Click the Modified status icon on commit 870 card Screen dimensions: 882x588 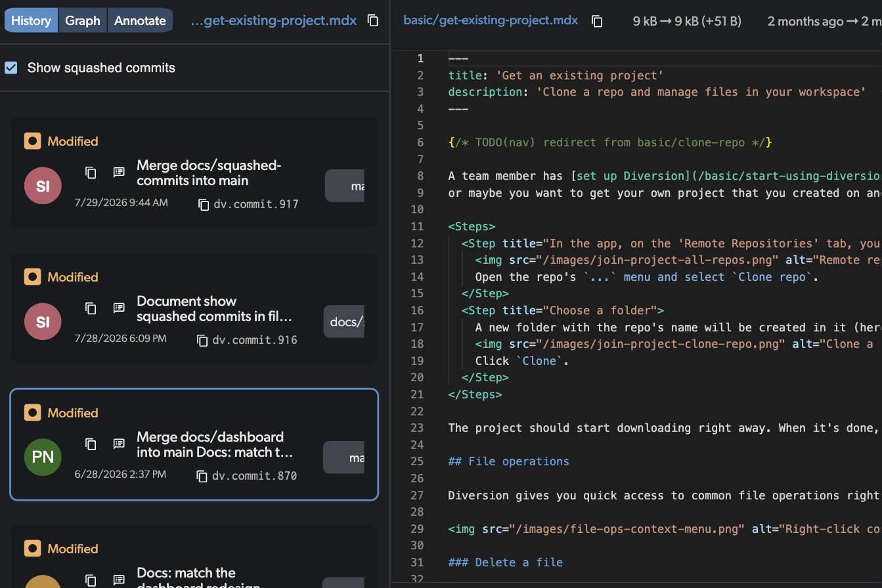point(32,413)
